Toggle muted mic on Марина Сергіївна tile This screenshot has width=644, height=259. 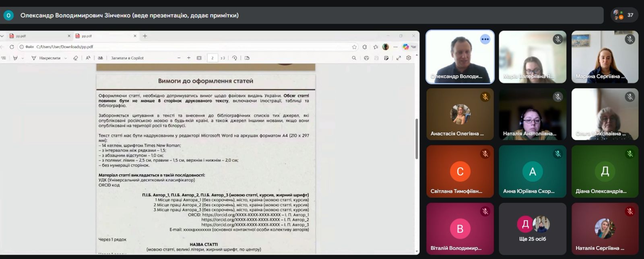630,39
